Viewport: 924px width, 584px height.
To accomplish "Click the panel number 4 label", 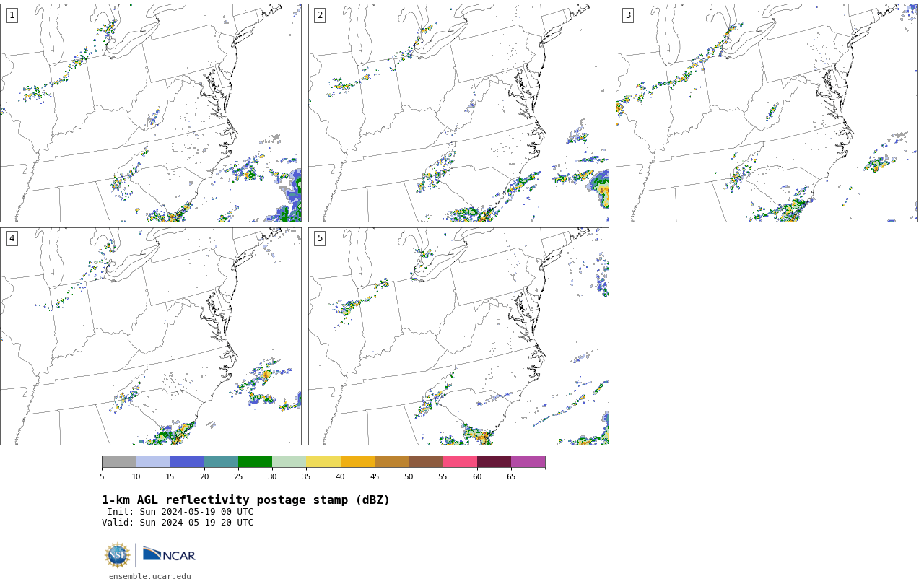I will (x=12, y=238).
